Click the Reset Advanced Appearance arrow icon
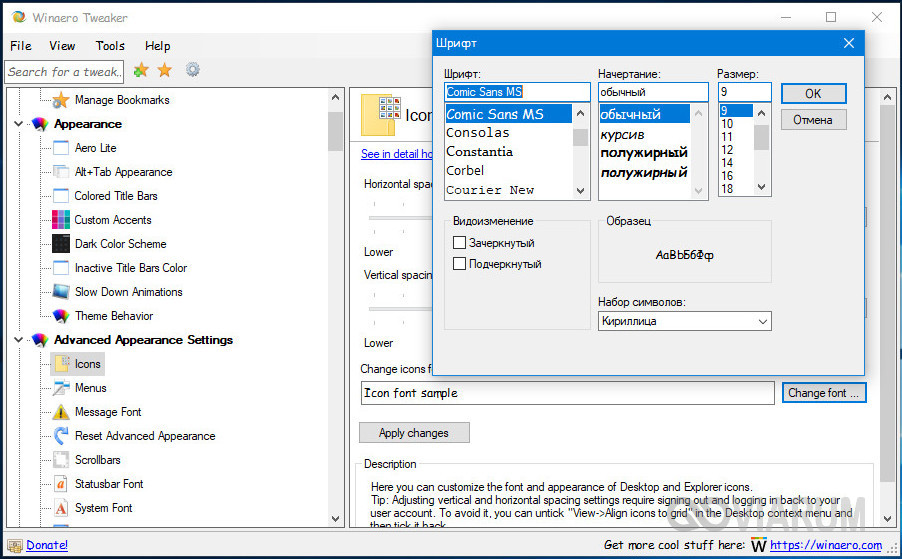This screenshot has width=902, height=559. point(60,436)
